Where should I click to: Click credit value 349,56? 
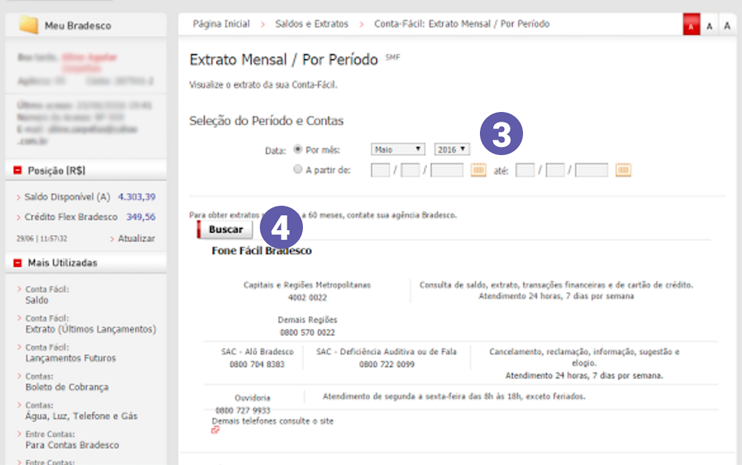point(141,217)
